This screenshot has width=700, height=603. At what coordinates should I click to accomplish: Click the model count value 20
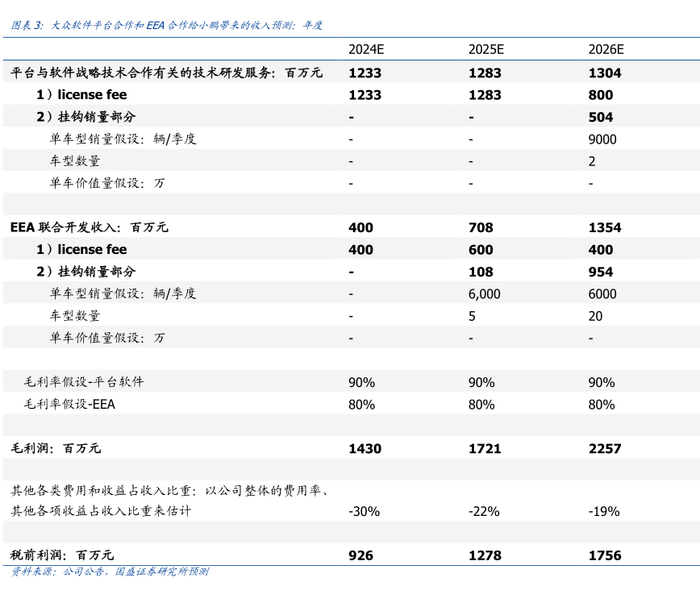595,316
